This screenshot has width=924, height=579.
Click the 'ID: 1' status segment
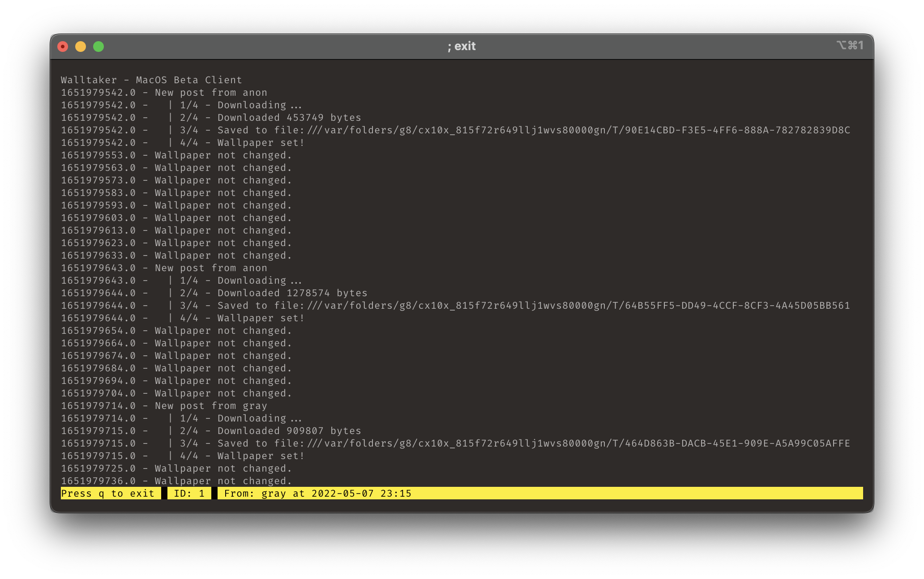pyautogui.click(x=189, y=494)
